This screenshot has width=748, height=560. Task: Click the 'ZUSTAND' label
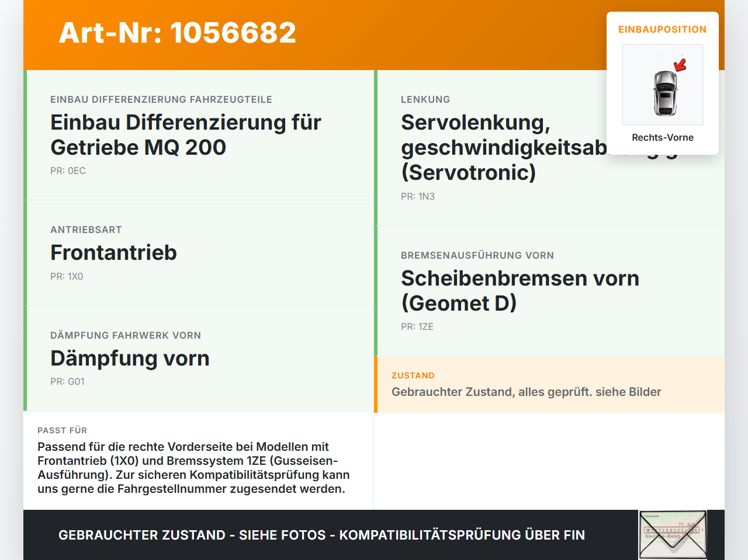coord(413,375)
